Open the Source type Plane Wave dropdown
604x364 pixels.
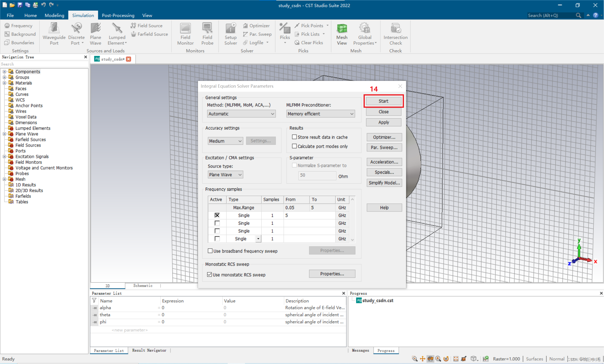[x=225, y=175]
